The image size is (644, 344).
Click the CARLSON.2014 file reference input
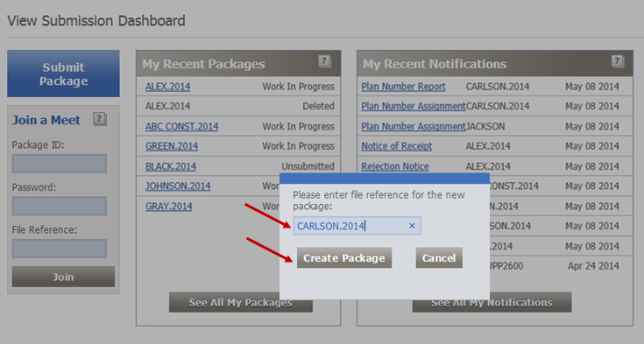click(x=357, y=226)
